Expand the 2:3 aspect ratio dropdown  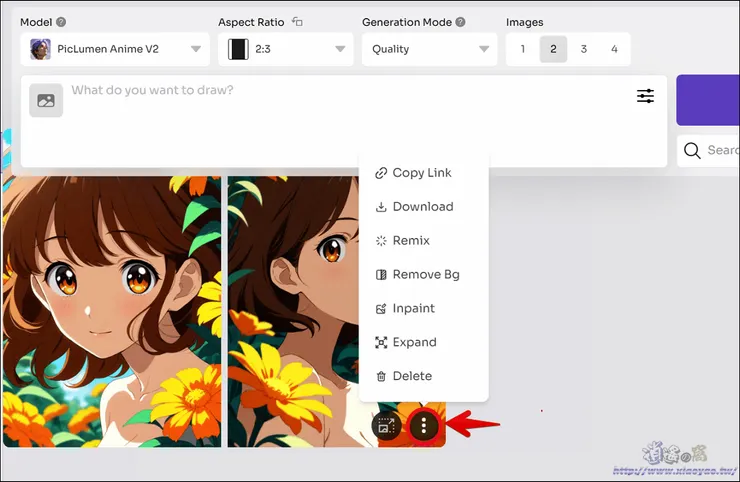(x=287, y=49)
